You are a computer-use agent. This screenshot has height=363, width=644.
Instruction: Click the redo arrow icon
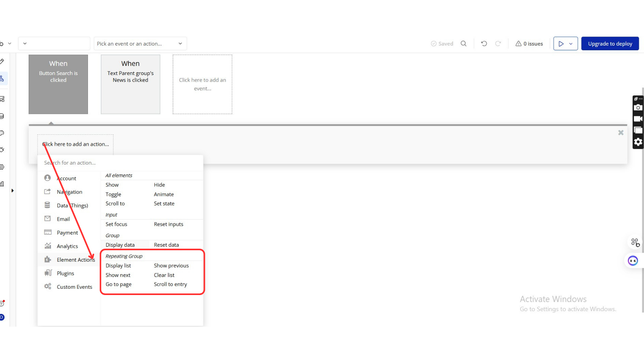click(498, 44)
